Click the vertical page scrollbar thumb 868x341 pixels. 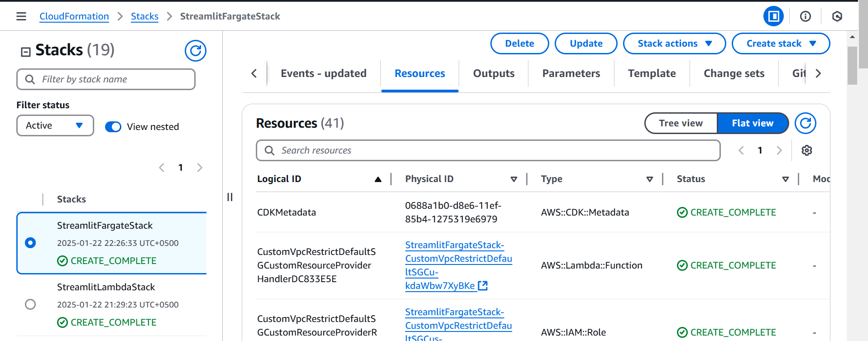(852, 66)
